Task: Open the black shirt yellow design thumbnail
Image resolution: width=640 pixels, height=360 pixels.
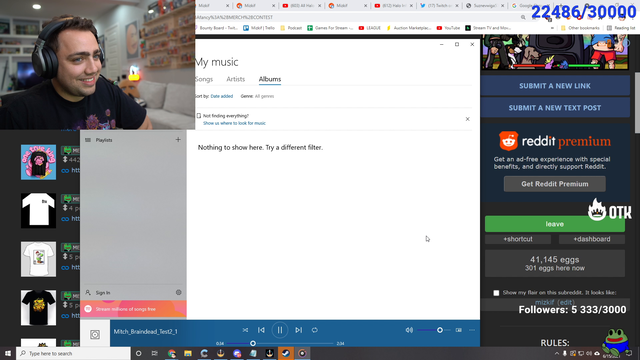Action: click(38, 308)
